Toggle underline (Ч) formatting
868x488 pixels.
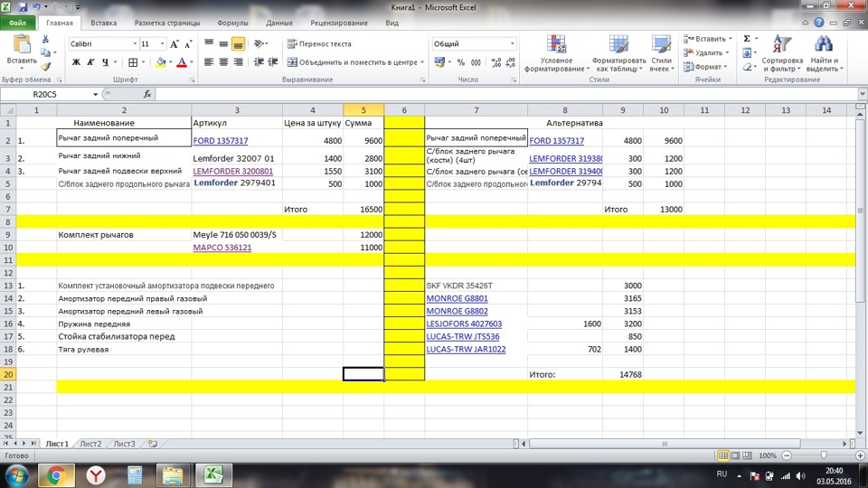105,62
